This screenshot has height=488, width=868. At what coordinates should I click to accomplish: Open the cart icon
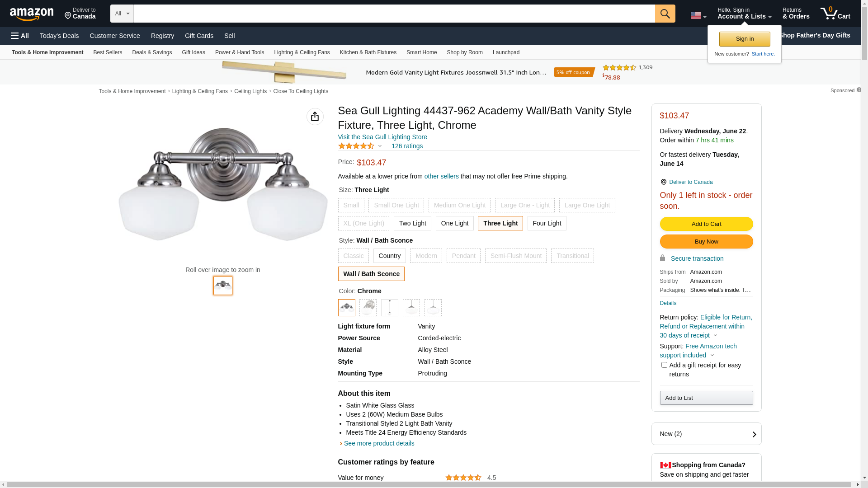[835, 14]
